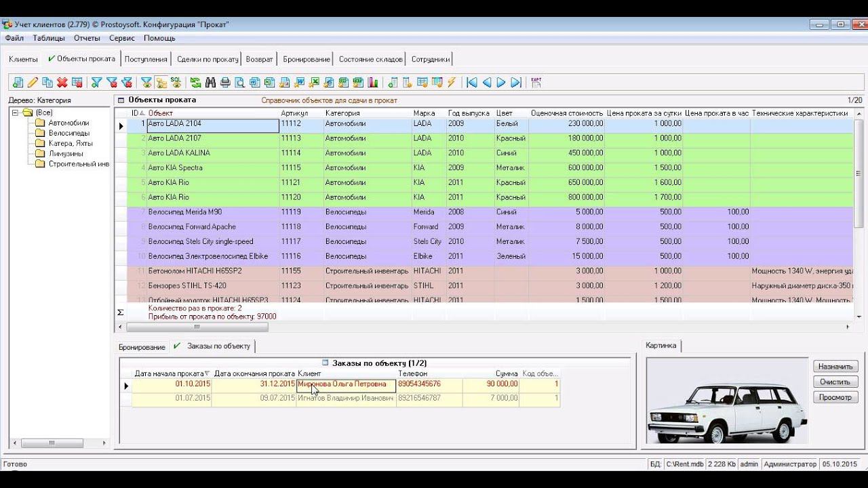The image size is (868, 488).
Task: Sort by the Оценочная стоимость column header
Action: pos(567,113)
